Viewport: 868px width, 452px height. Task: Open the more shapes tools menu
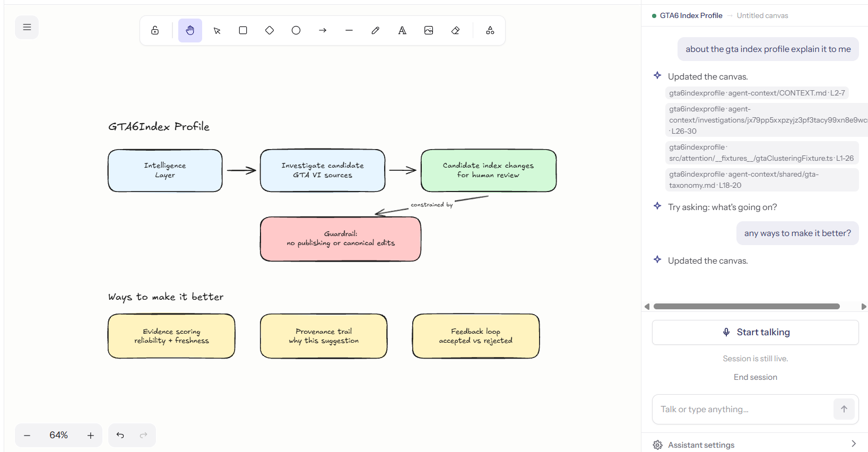pos(490,30)
